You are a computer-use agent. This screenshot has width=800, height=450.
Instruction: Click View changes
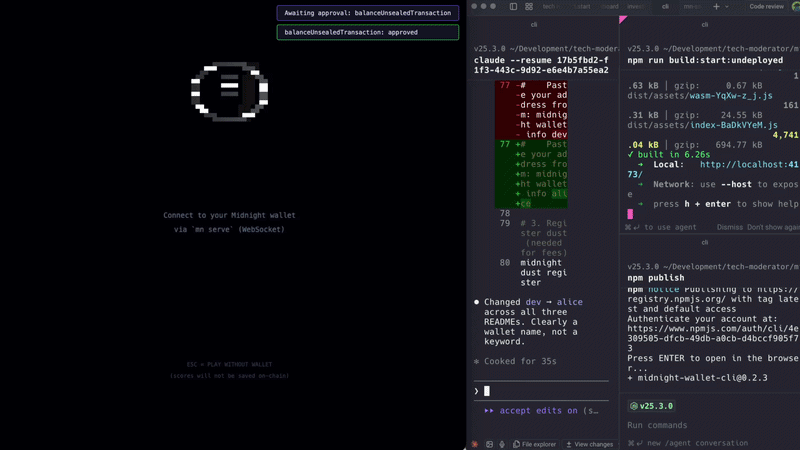point(589,444)
